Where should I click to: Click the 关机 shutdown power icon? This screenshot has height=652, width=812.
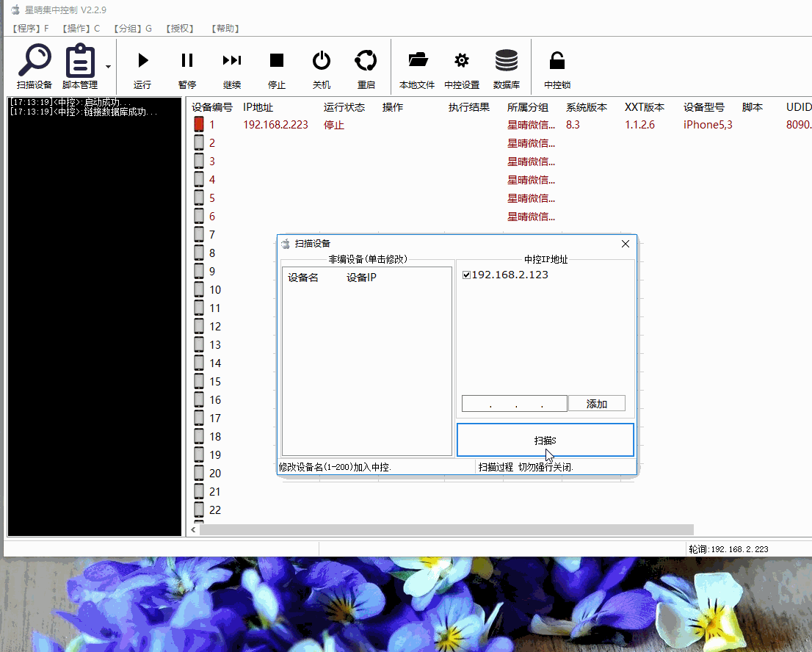pos(321,60)
